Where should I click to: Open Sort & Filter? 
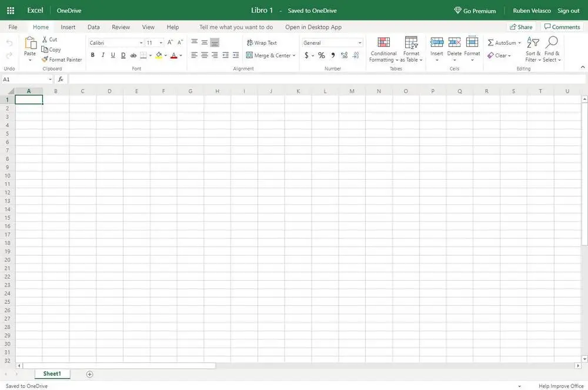[x=533, y=49]
